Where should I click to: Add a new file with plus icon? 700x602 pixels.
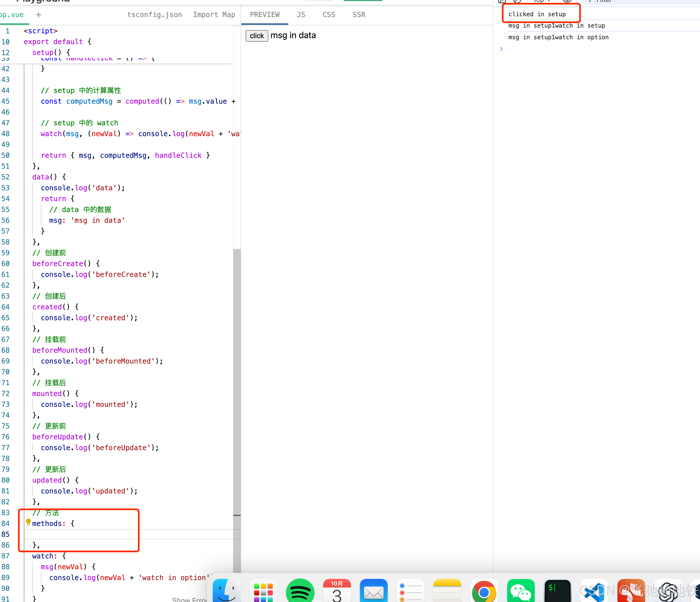click(38, 15)
